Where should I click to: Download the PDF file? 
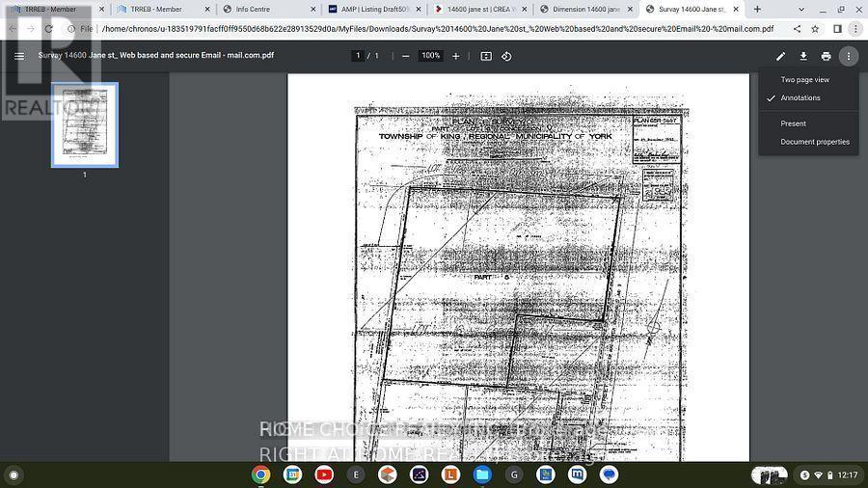point(803,56)
